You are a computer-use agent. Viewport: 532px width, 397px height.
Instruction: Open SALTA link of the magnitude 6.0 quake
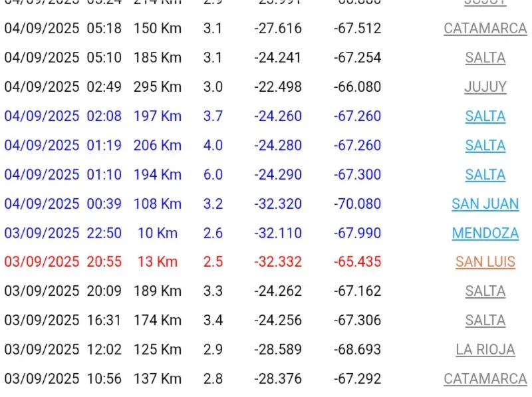pyautogui.click(x=485, y=175)
